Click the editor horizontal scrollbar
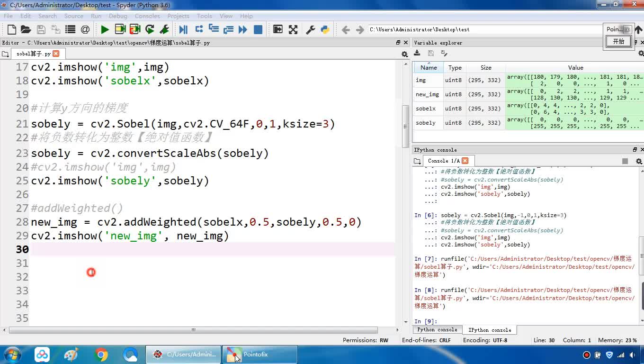 [x=193, y=330]
